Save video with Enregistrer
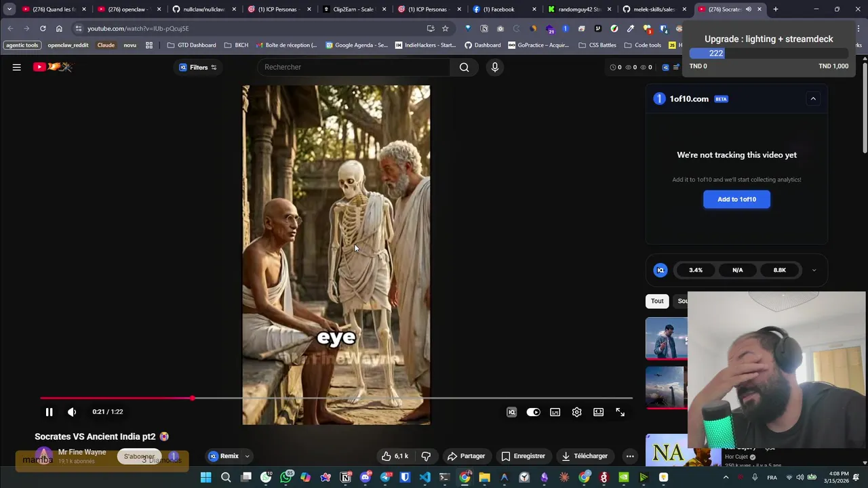Screen dimensions: 868x488 (x=523, y=456)
